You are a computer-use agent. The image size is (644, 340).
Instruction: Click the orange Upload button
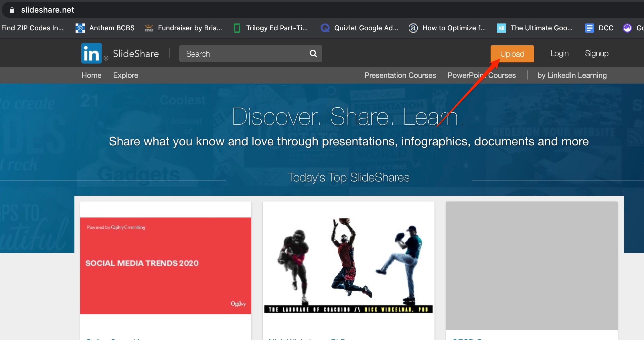(x=512, y=54)
